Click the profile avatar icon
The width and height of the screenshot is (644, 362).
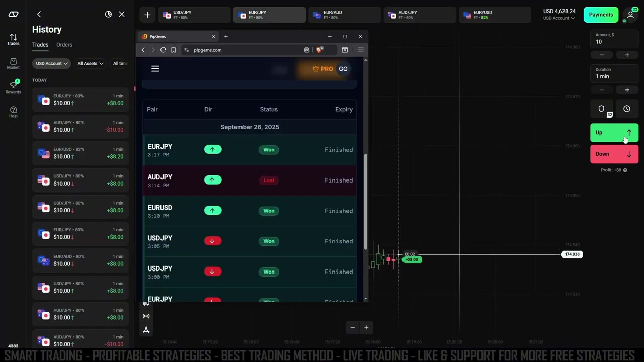630,15
